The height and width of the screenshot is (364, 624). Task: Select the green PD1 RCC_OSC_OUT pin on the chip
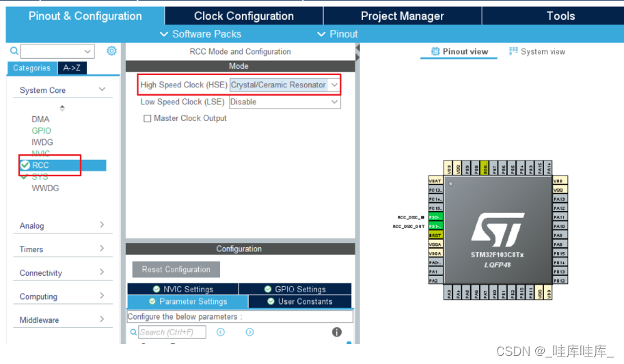click(435, 226)
